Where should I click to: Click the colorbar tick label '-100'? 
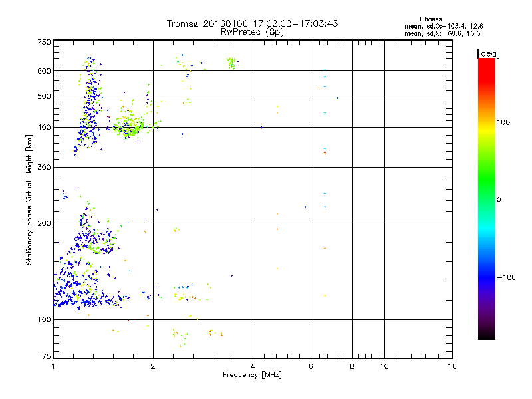point(507,277)
